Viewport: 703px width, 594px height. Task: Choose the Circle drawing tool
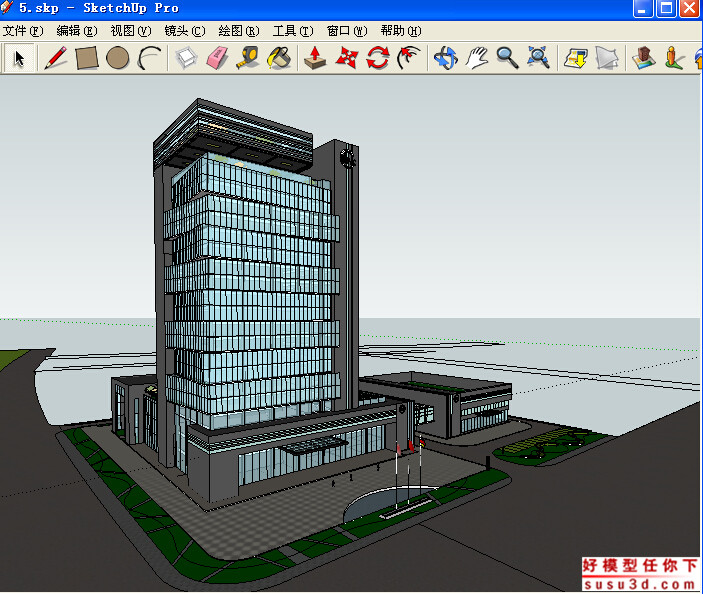[x=117, y=58]
